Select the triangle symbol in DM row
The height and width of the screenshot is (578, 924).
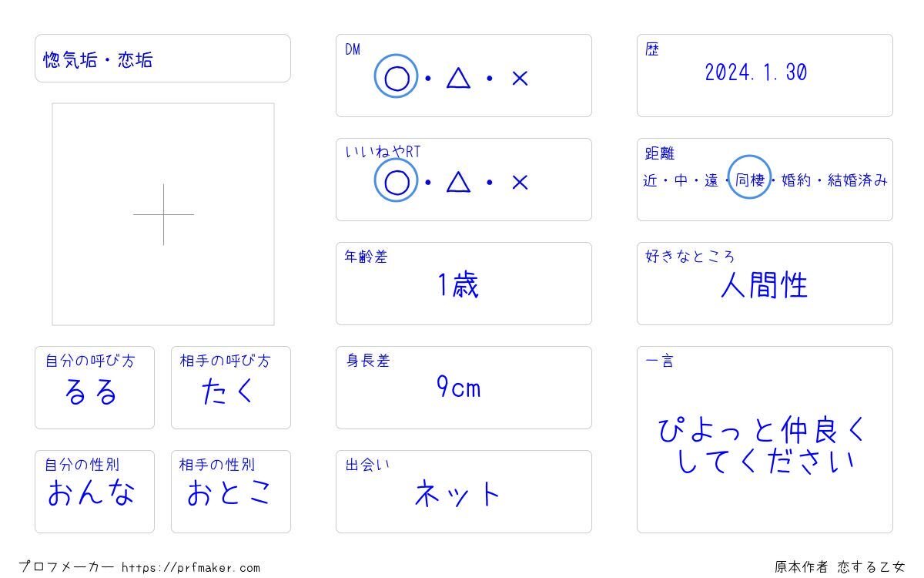pyautogui.click(x=458, y=78)
